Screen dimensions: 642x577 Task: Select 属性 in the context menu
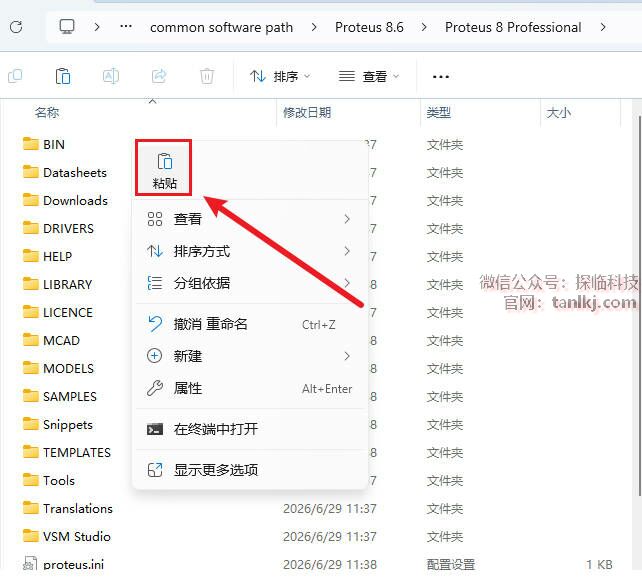tap(250, 388)
